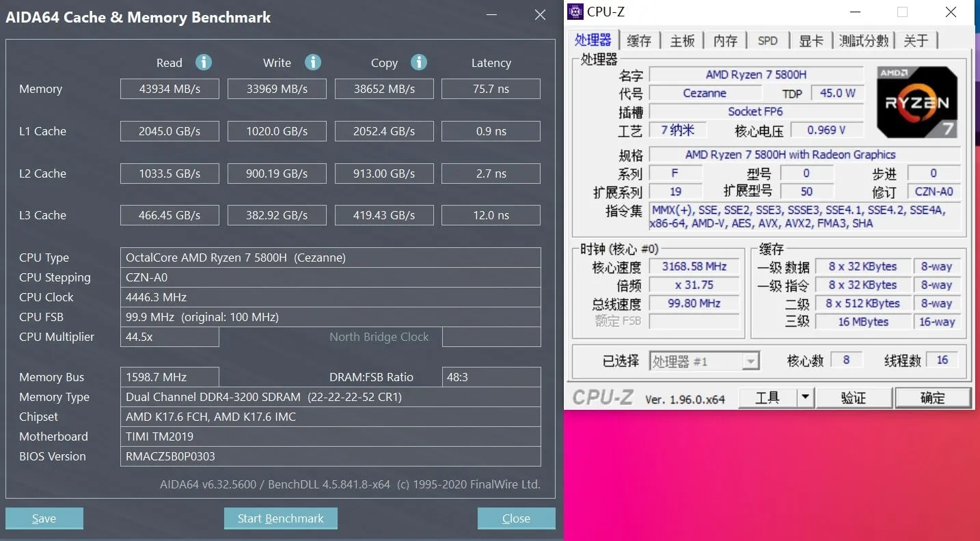Switch to the 缓存 tab in CPU-Z
Screen dimensions: 980x541
pos(639,41)
